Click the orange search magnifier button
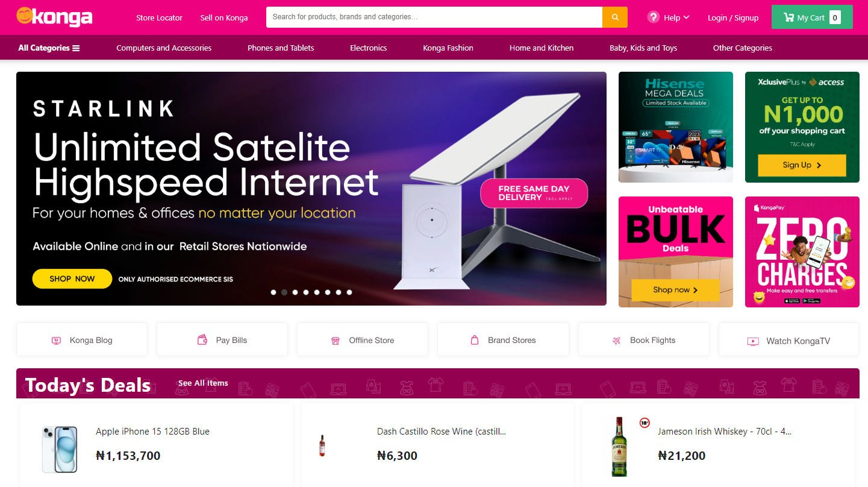868x487 pixels. coord(615,17)
